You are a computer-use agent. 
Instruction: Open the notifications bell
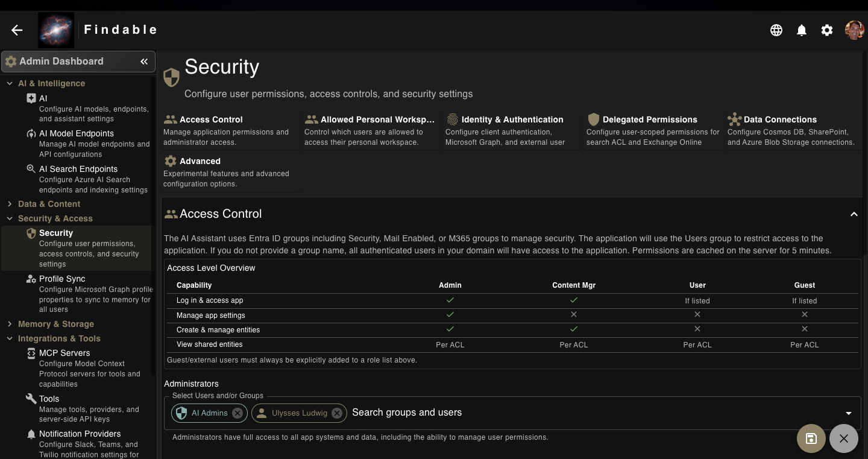click(x=802, y=30)
